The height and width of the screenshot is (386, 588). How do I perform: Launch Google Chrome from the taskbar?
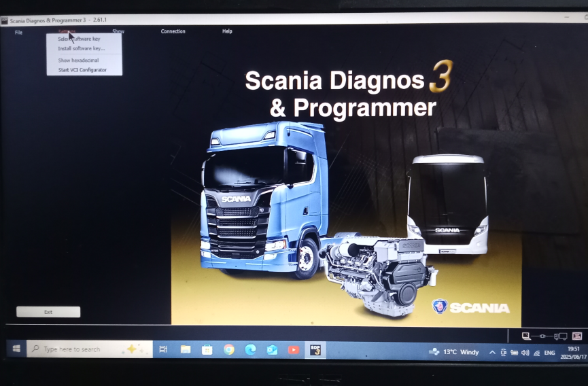229,350
